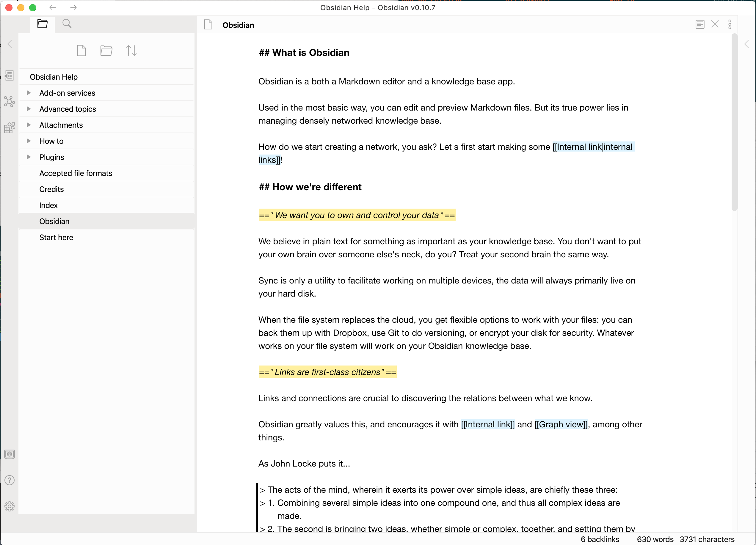Open the markdown importer ribbon icon
This screenshot has width=756, height=545.
point(9,127)
